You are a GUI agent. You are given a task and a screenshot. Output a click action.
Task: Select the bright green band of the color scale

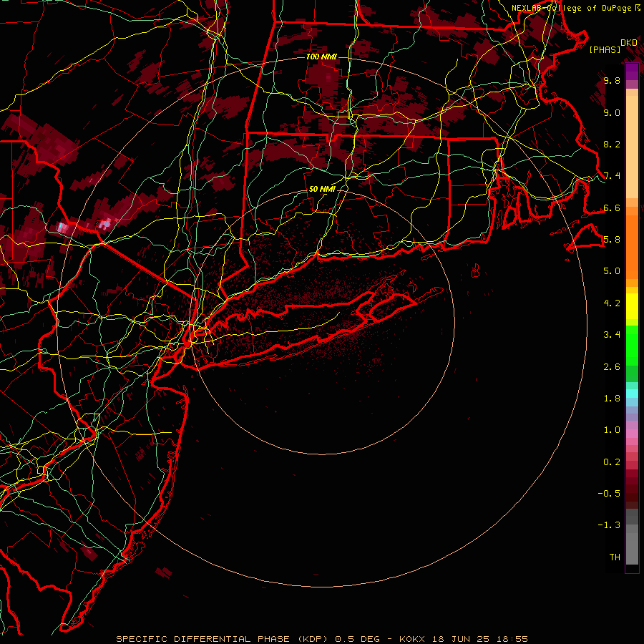tap(632, 345)
